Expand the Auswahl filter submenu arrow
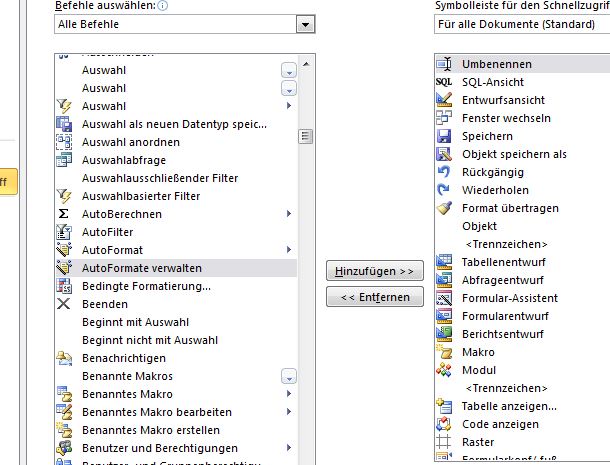 point(289,105)
